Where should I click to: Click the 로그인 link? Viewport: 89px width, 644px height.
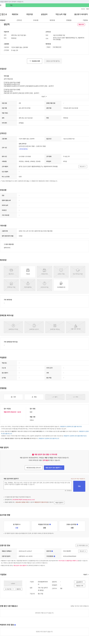pos(83,9)
